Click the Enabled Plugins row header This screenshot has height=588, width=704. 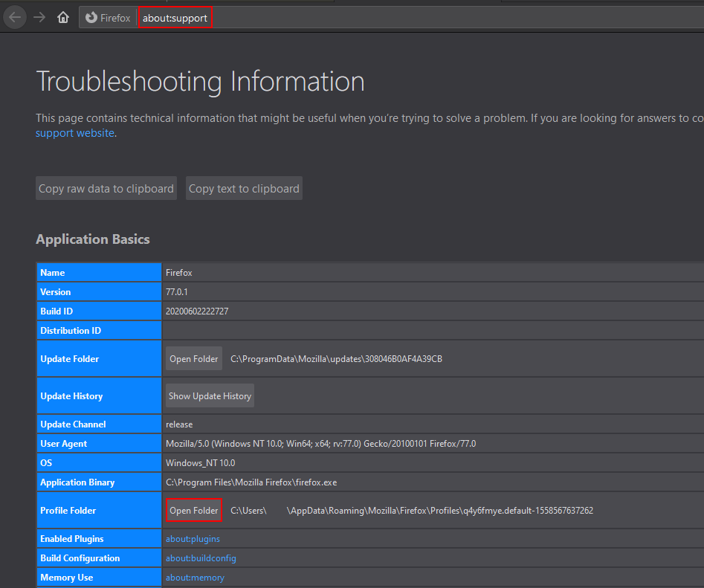click(x=99, y=539)
